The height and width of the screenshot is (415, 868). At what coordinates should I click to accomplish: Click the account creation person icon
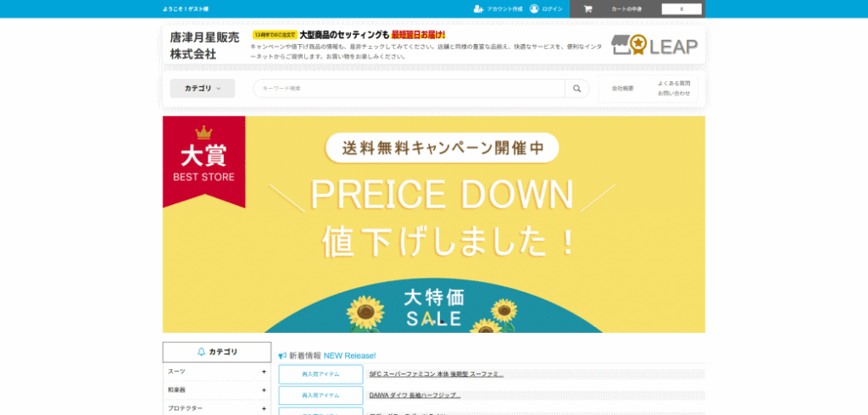coord(479,8)
